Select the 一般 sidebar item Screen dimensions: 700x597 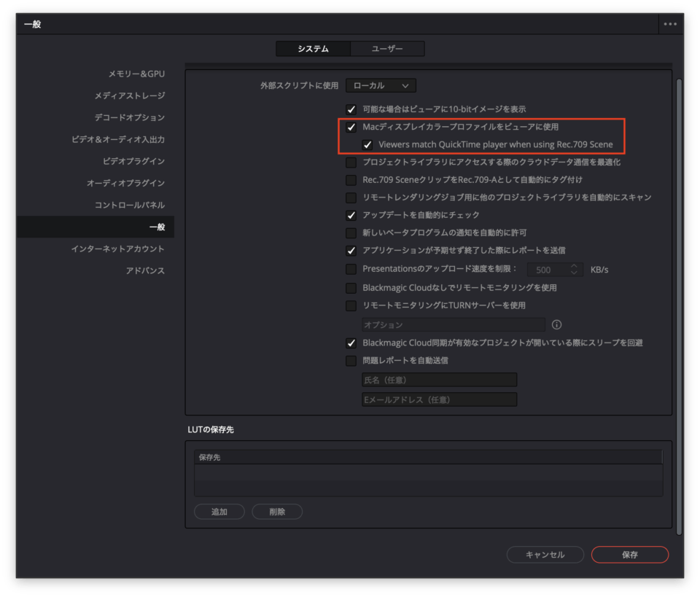(95, 227)
